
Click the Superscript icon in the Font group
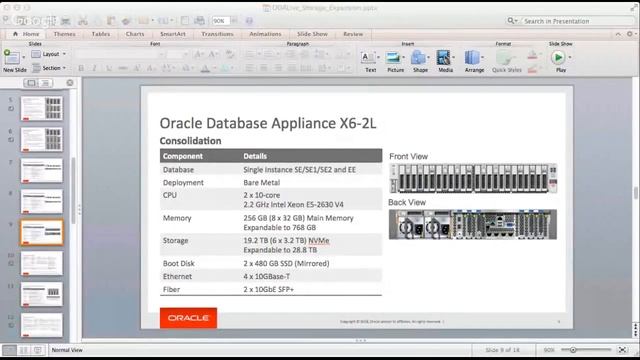[137, 68]
